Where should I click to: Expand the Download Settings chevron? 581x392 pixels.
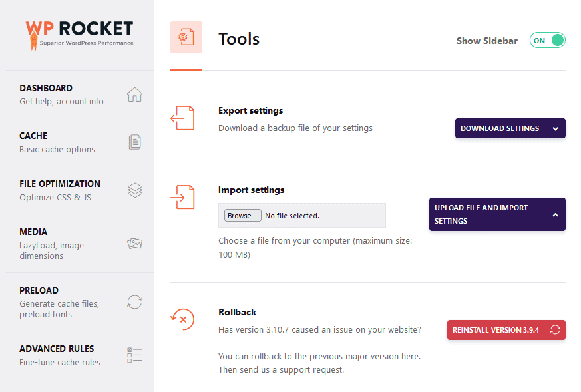pyautogui.click(x=556, y=129)
